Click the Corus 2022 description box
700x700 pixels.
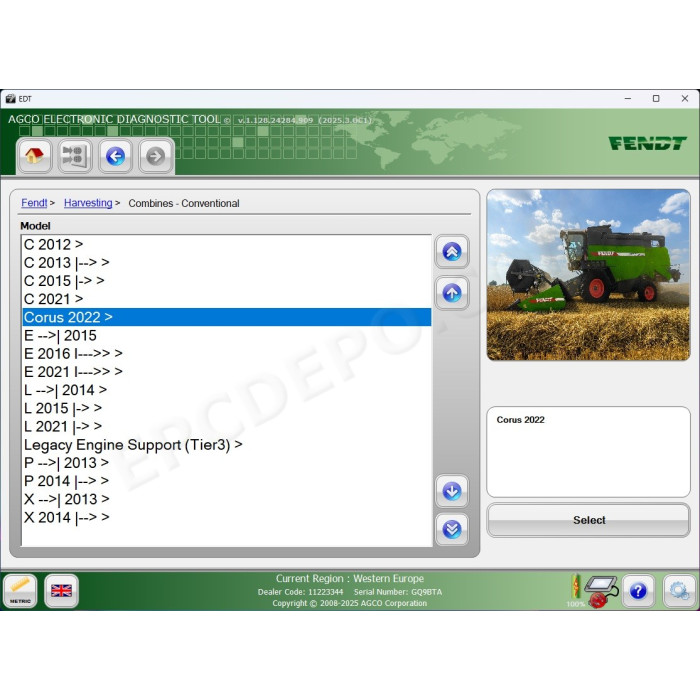(x=588, y=452)
